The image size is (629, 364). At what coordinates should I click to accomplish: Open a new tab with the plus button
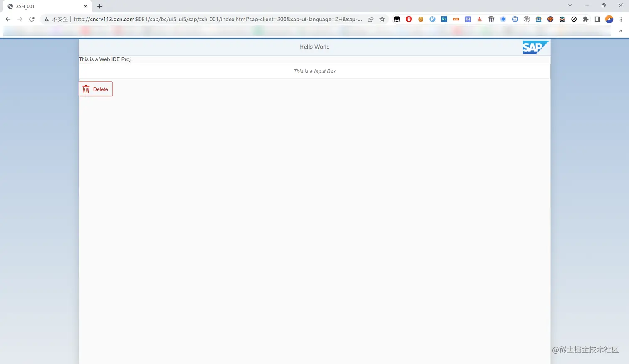tap(99, 6)
